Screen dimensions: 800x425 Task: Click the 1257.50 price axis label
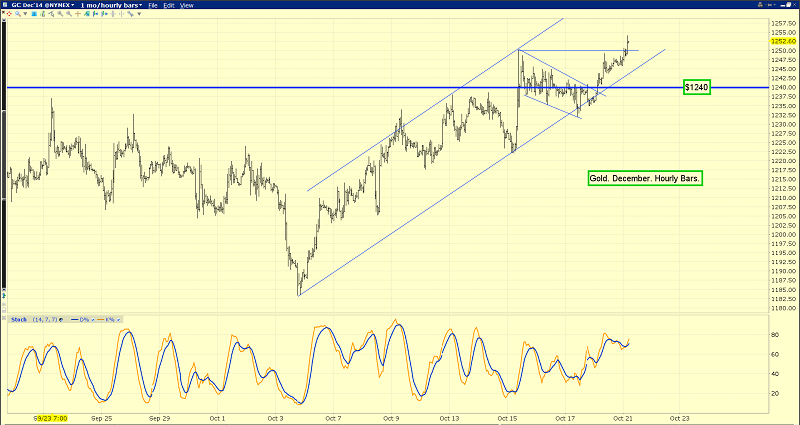pos(784,23)
